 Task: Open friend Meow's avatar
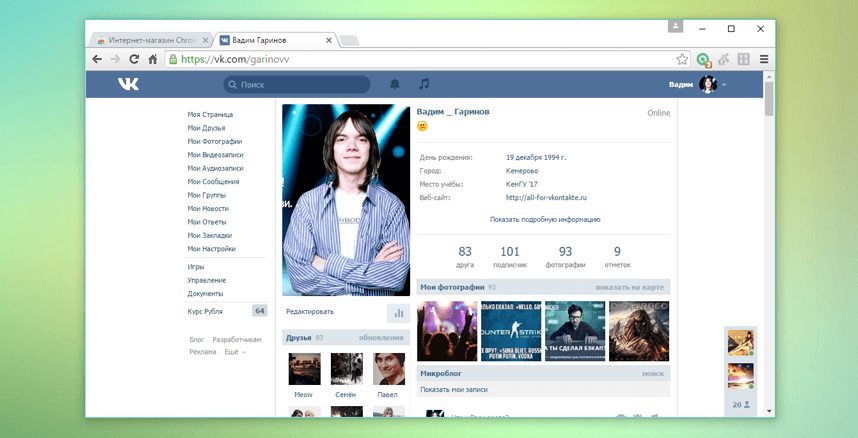coord(304,369)
